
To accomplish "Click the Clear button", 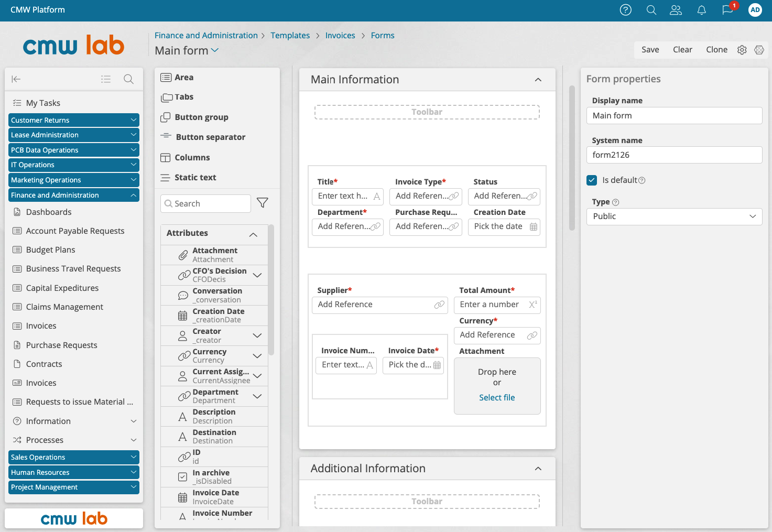I will (x=682, y=50).
